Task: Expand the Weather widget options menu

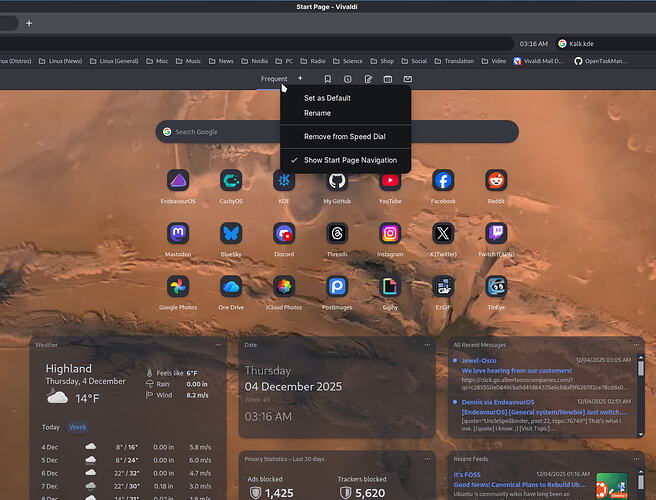Action: coord(217,345)
